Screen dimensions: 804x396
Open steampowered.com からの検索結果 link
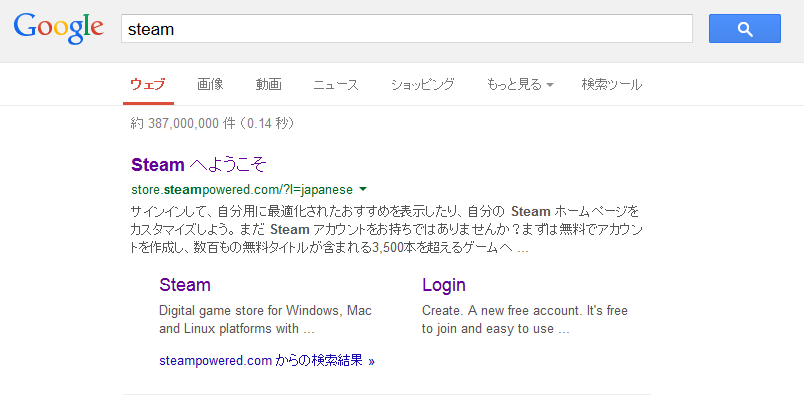coord(267,361)
